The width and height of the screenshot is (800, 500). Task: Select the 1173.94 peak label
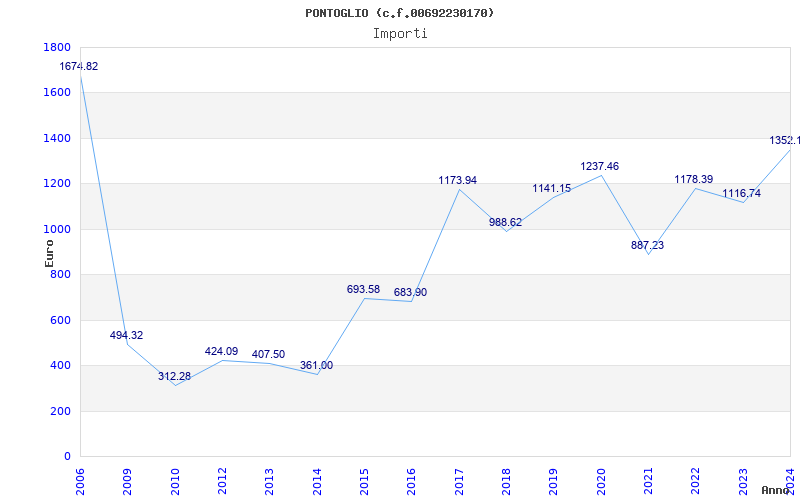click(x=458, y=180)
